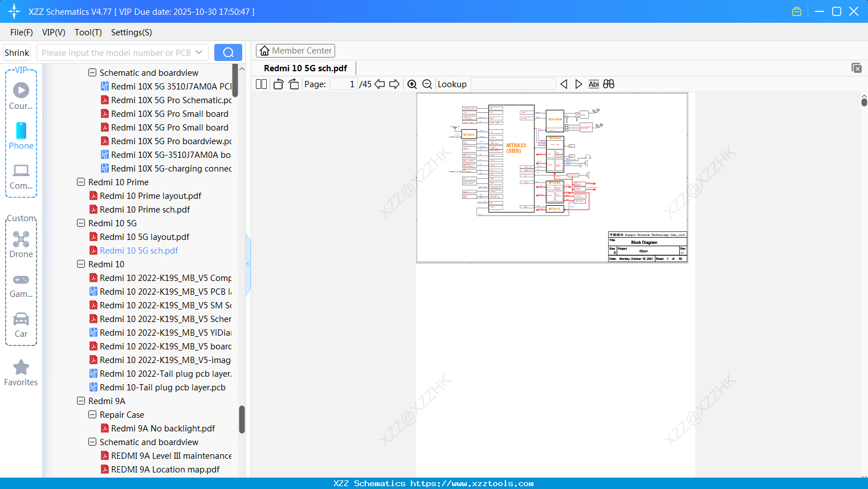Zoom out of the schematic
This screenshot has width=868, height=489.
tap(427, 84)
